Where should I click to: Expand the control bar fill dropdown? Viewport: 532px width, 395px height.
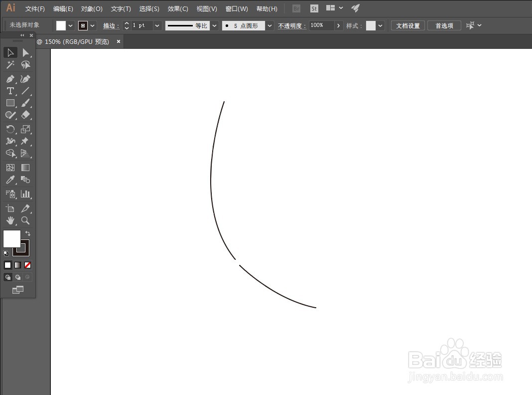pyautogui.click(x=70, y=25)
